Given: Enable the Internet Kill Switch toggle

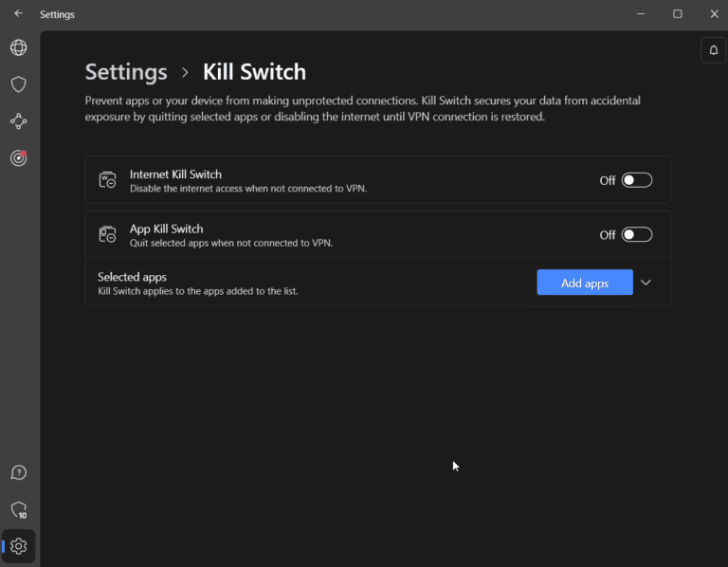Looking at the screenshot, I should 637,180.
